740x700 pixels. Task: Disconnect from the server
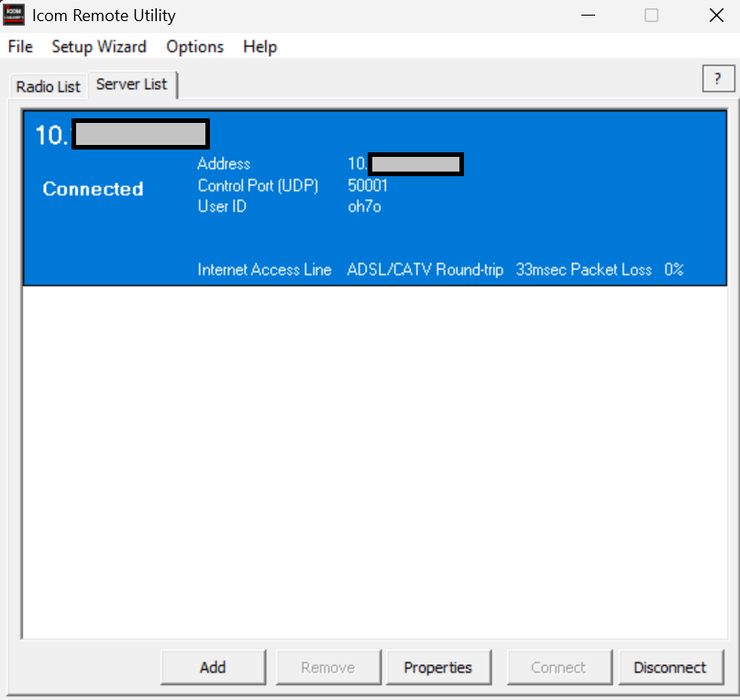670,668
